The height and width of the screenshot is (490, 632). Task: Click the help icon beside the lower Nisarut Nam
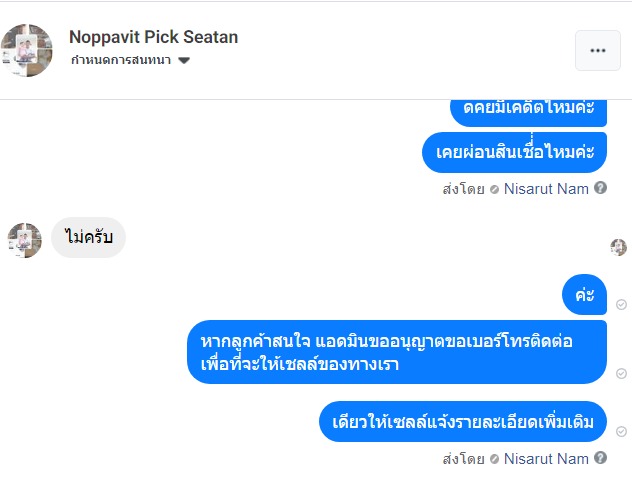point(600,458)
